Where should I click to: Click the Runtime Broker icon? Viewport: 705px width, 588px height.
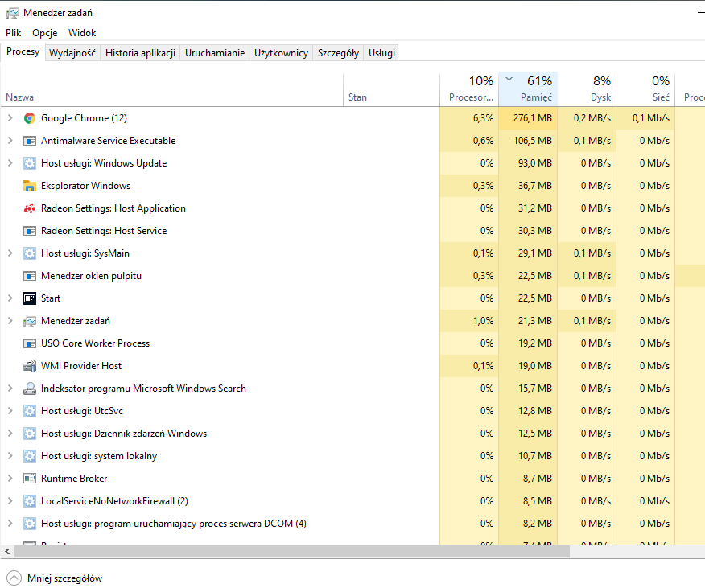click(x=30, y=479)
